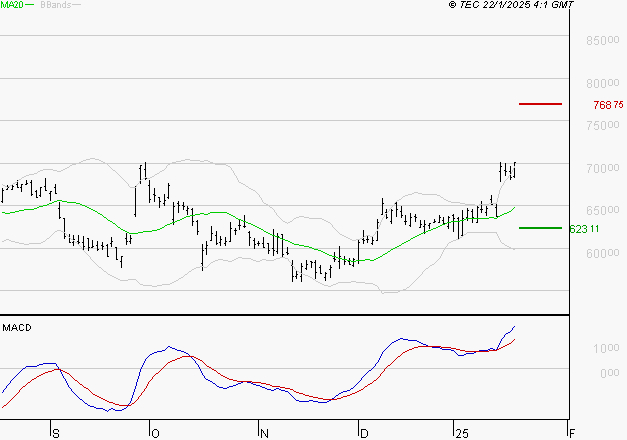Viewport: 627px width, 440px height.
Task: Click the 800.00 price axis label
Action: click(x=603, y=83)
